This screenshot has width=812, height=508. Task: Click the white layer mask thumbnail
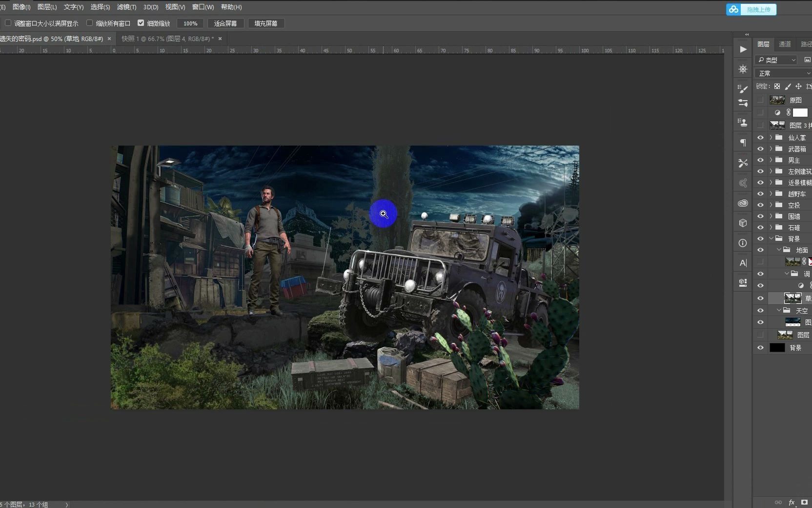[800, 112]
